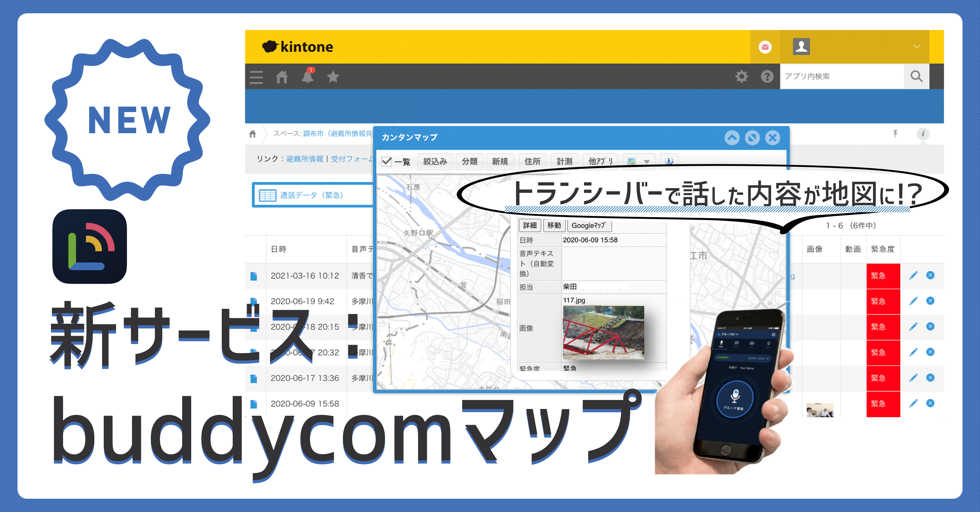Click the blue info icon in map toolbar
The image size is (980, 512).
point(669,161)
